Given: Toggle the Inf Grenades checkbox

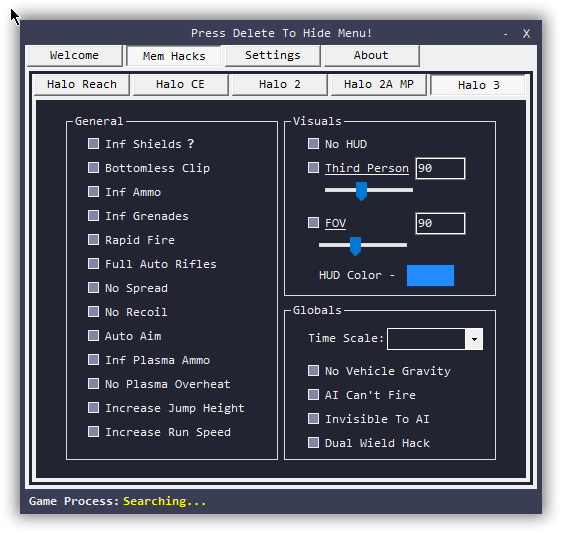Looking at the screenshot, I should click(94, 216).
